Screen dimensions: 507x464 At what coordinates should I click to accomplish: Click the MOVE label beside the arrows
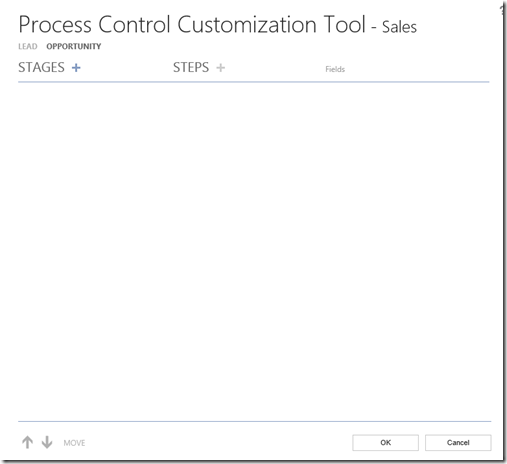tap(74, 443)
